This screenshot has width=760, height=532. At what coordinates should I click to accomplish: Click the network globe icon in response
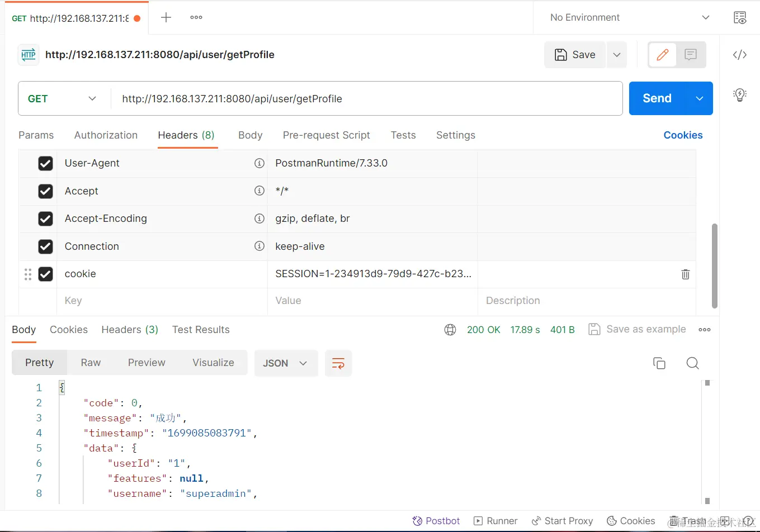coord(450,330)
